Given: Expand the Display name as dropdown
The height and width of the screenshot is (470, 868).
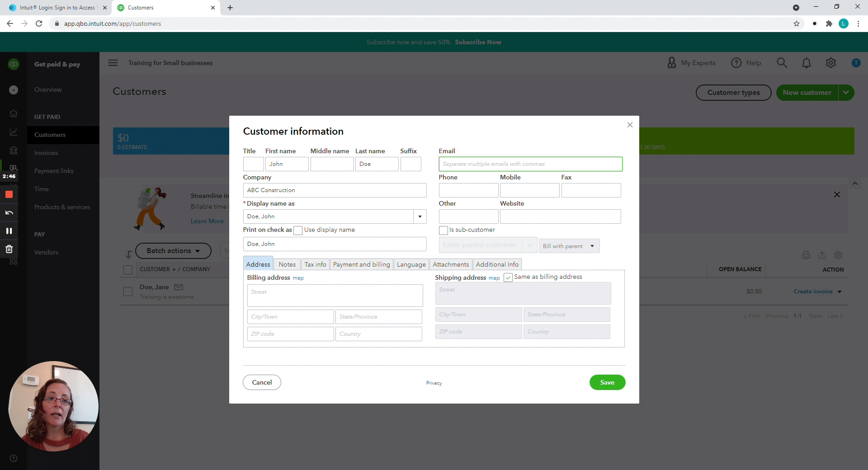Looking at the screenshot, I should pyautogui.click(x=420, y=216).
